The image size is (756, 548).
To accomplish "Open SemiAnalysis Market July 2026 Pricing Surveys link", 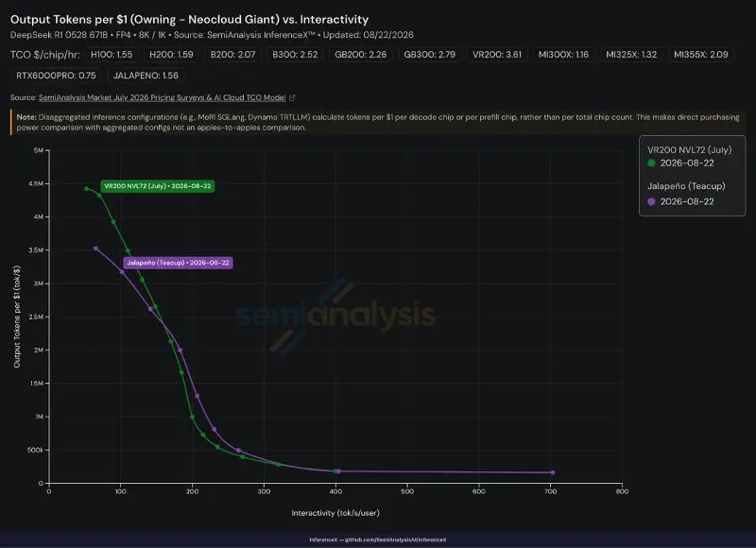I will 162,97.
